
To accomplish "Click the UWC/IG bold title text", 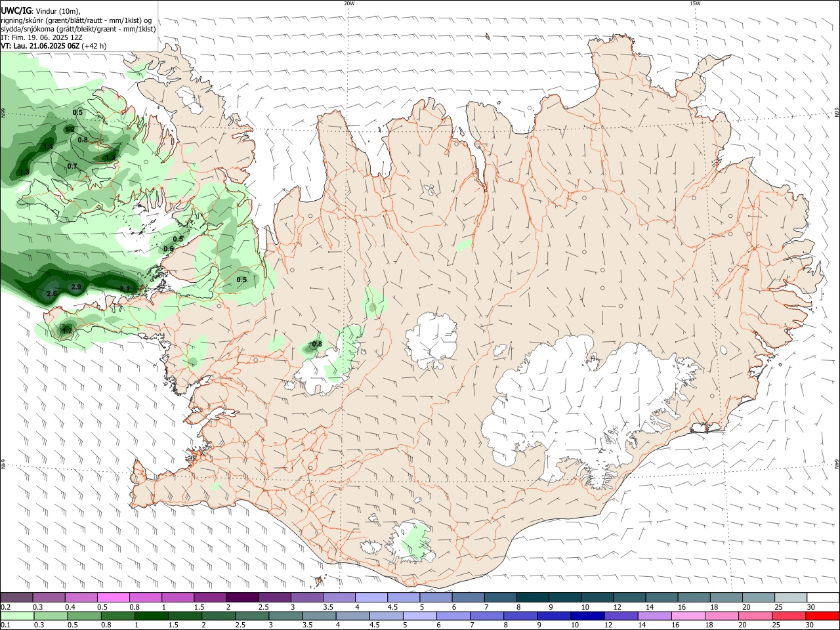I will 16,11.
